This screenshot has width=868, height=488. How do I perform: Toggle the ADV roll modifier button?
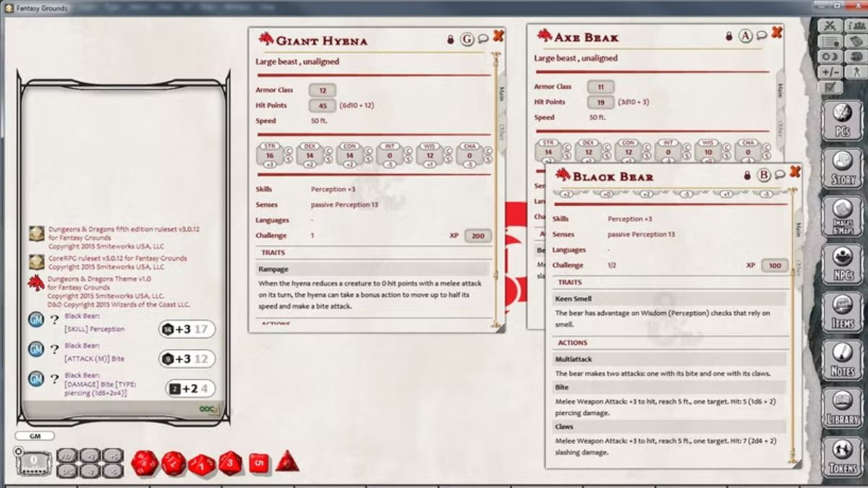click(x=67, y=455)
